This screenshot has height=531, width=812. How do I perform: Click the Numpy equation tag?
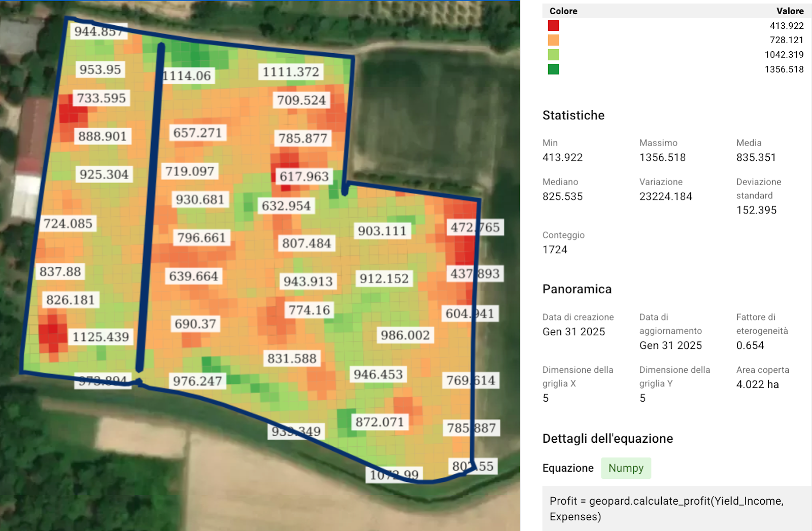[x=626, y=468]
